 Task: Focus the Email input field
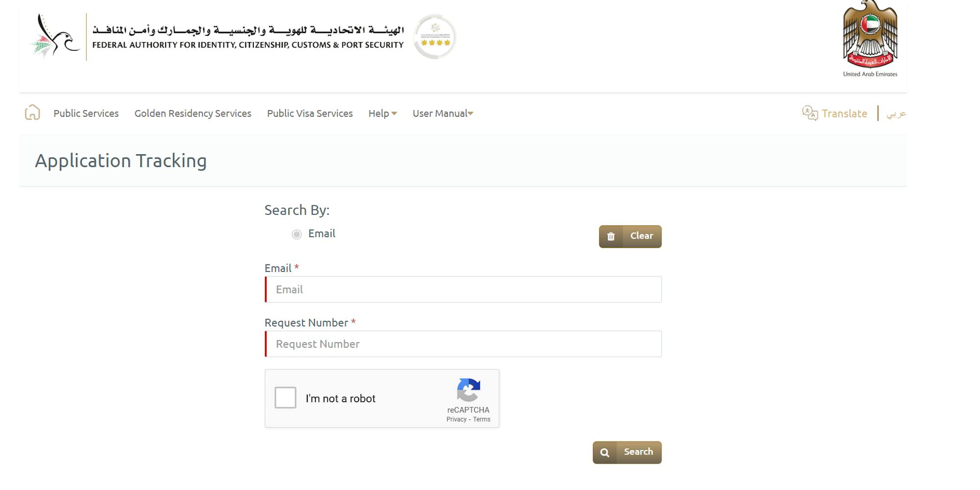463,290
